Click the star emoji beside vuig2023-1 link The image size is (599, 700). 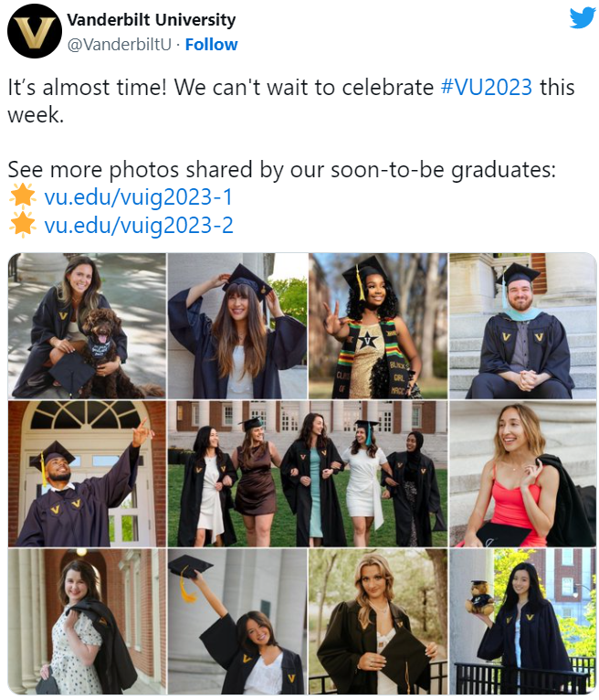pyautogui.click(x=22, y=196)
